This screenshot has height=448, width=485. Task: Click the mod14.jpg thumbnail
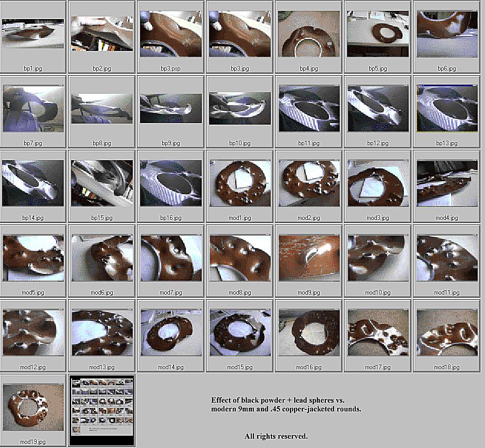coord(171,333)
